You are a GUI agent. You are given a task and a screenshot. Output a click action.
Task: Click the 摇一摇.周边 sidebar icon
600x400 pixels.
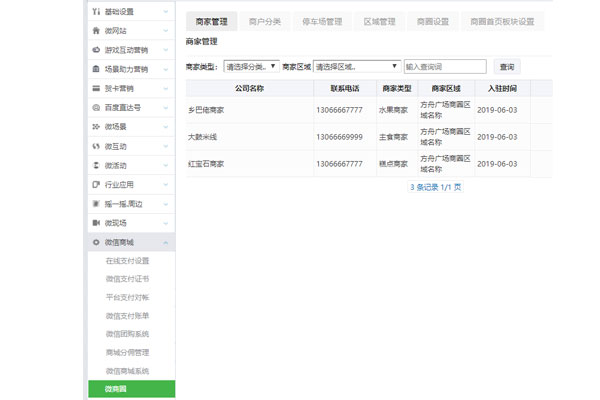click(x=96, y=204)
